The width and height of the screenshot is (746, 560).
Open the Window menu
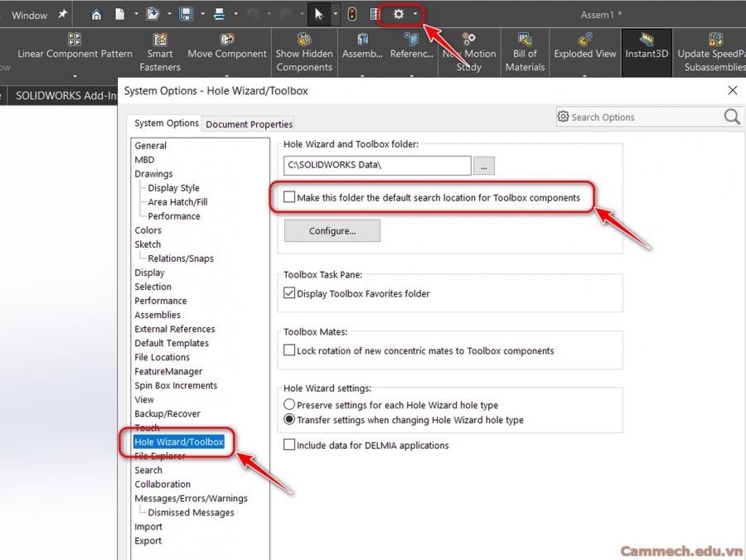29,15
